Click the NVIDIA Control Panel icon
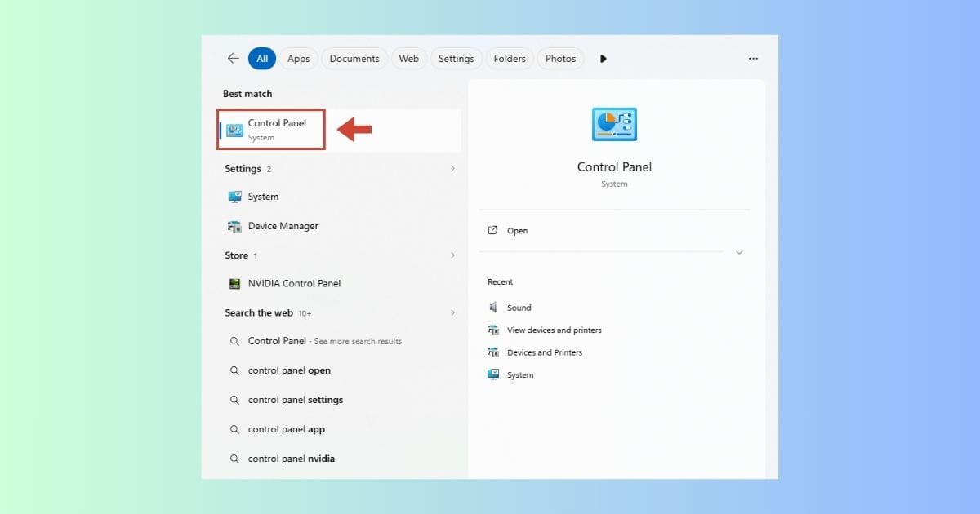The width and height of the screenshot is (980, 514). [x=235, y=284]
